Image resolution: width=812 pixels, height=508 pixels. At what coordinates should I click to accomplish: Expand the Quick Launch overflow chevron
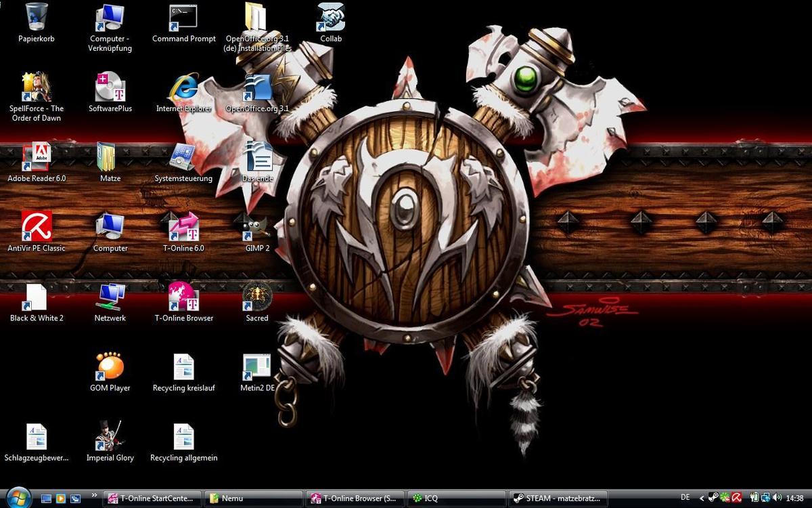click(94, 495)
